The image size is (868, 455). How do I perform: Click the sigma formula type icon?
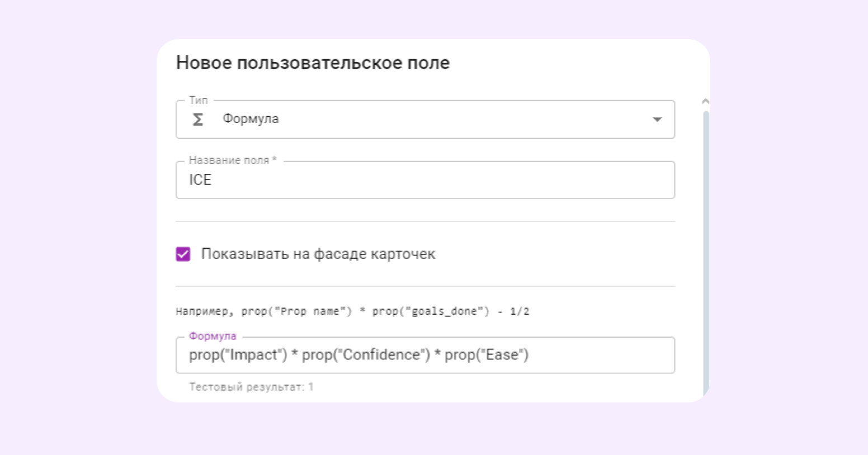(198, 119)
